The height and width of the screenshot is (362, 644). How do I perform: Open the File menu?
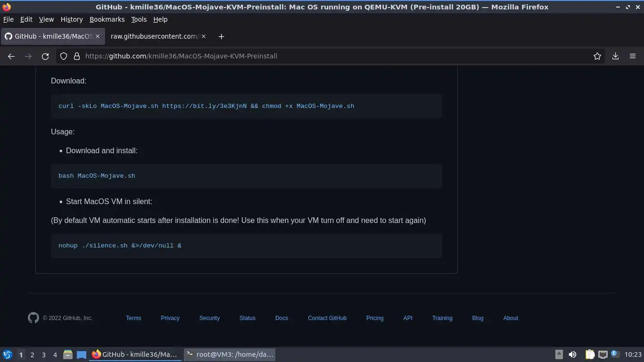8,19
